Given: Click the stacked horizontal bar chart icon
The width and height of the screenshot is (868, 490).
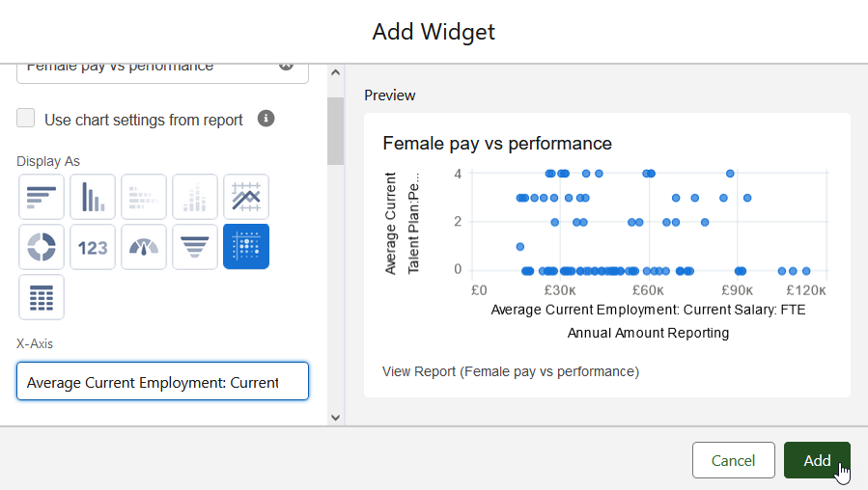Looking at the screenshot, I should point(144,197).
